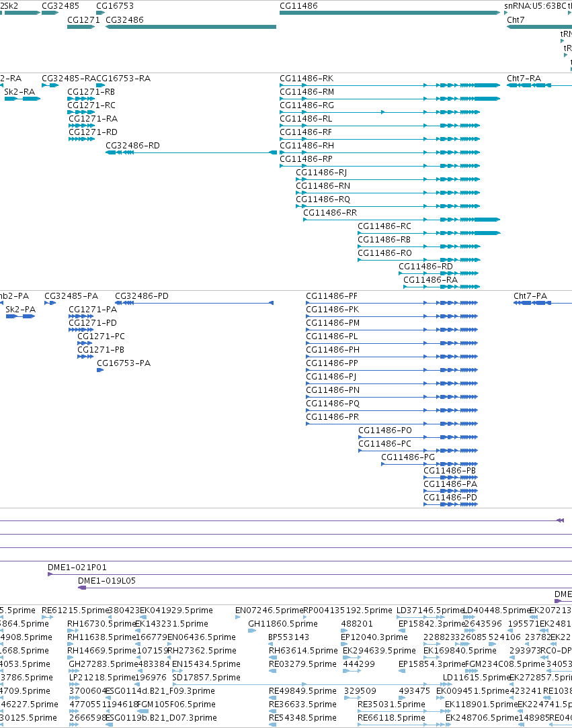Screen dimensions: 572x728
Task: Click transcript CG11486-RM
Action: [307, 92]
